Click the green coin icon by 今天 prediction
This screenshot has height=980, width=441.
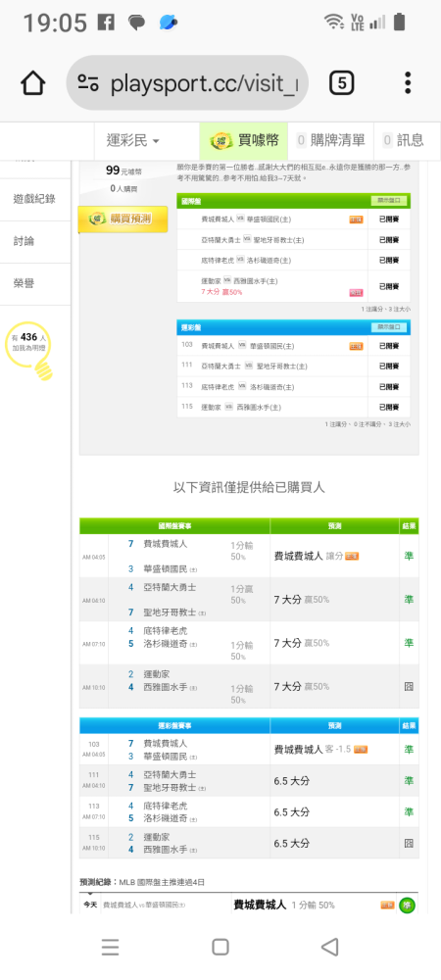[408, 905]
